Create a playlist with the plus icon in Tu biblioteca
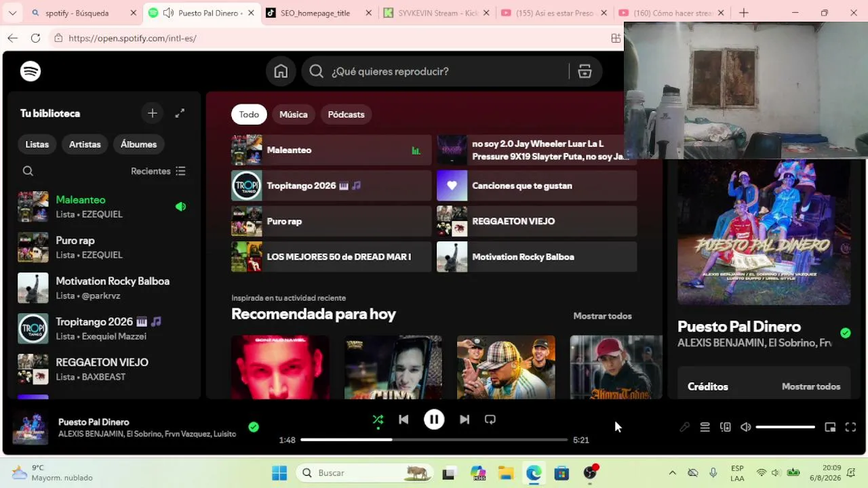868x488 pixels. point(153,113)
